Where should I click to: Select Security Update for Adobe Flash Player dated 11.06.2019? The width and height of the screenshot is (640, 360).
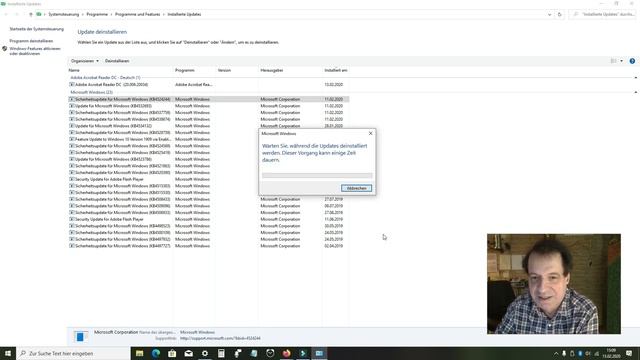[x=208, y=219]
